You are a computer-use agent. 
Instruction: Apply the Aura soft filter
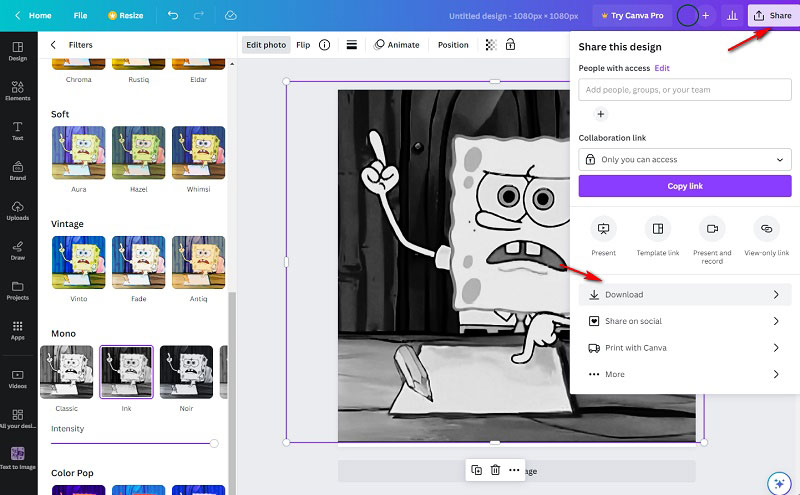[79, 153]
